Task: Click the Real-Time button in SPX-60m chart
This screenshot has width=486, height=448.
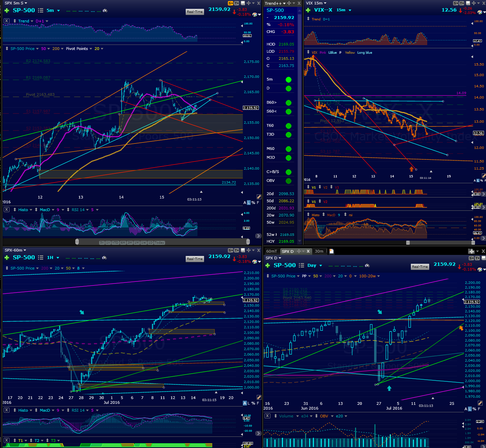Action: 195,259
